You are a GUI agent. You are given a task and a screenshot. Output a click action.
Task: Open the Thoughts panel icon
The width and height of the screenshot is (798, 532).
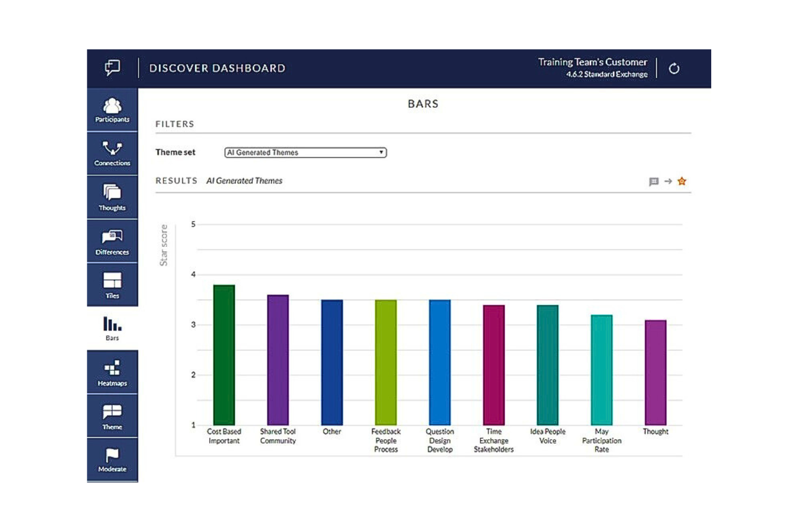coord(112,197)
